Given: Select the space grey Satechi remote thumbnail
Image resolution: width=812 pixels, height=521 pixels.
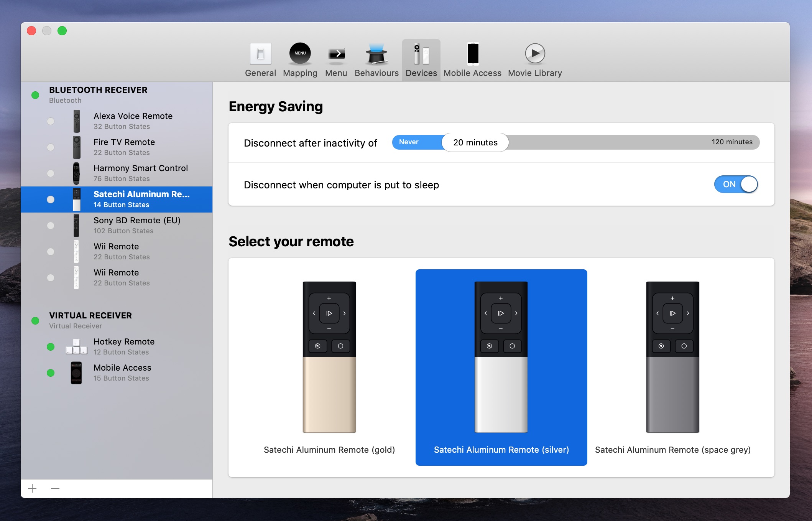Looking at the screenshot, I should click(x=673, y=357).
